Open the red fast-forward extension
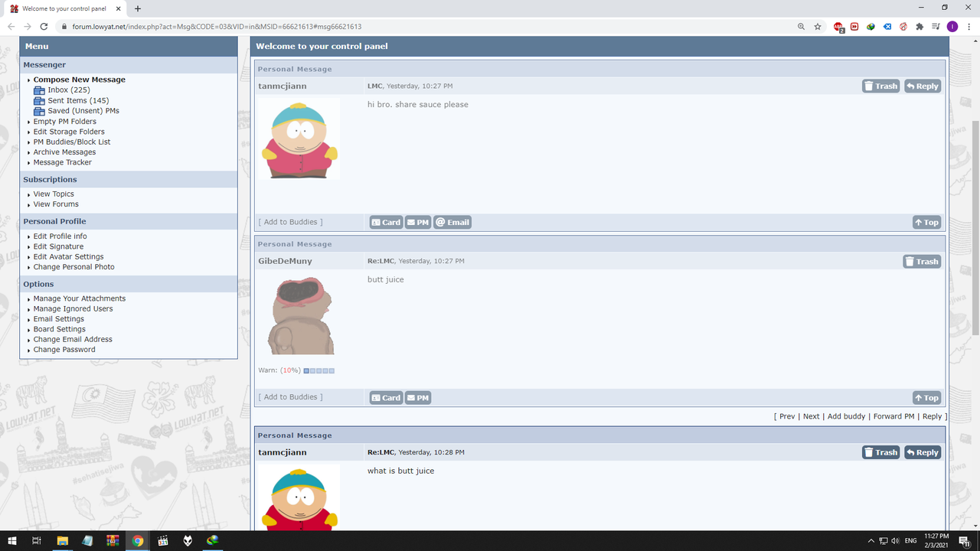Image resolution: width=980 pixels, height=551 pixels. click(x=854, y=26)
